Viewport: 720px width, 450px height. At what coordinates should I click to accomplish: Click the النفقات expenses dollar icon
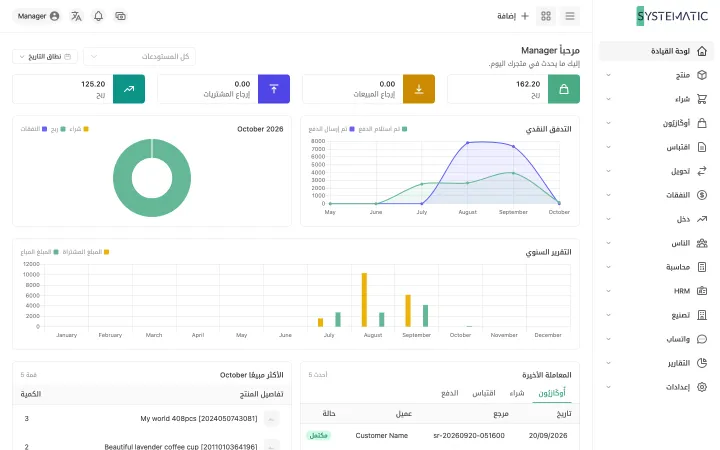click(x=702, y=195)
